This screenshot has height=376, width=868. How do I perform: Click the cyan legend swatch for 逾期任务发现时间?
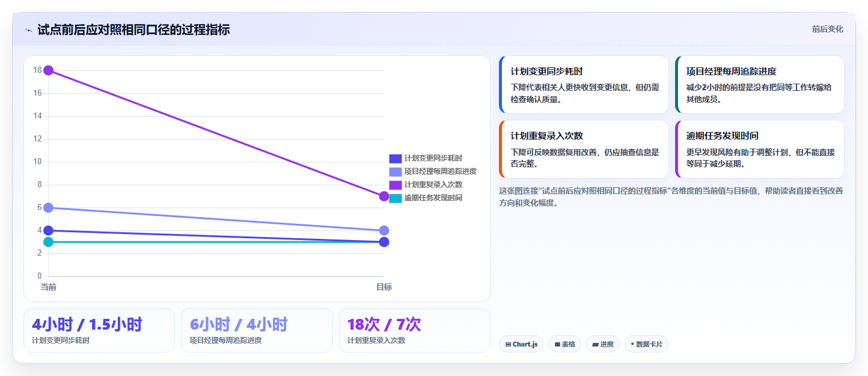click(x=396, y=198)
